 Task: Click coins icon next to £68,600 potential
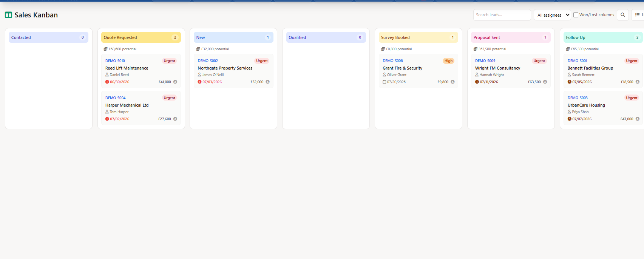tap(106, 49)
